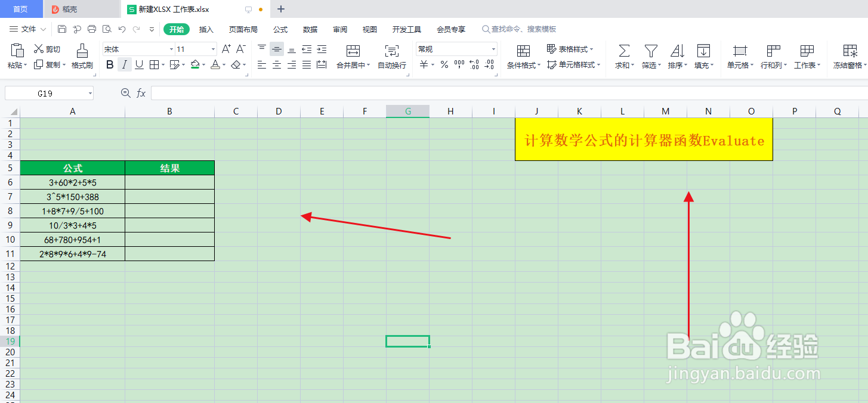Open the 视图 View tab
This screenshot has height=403, width=868.
click(370, 29)
